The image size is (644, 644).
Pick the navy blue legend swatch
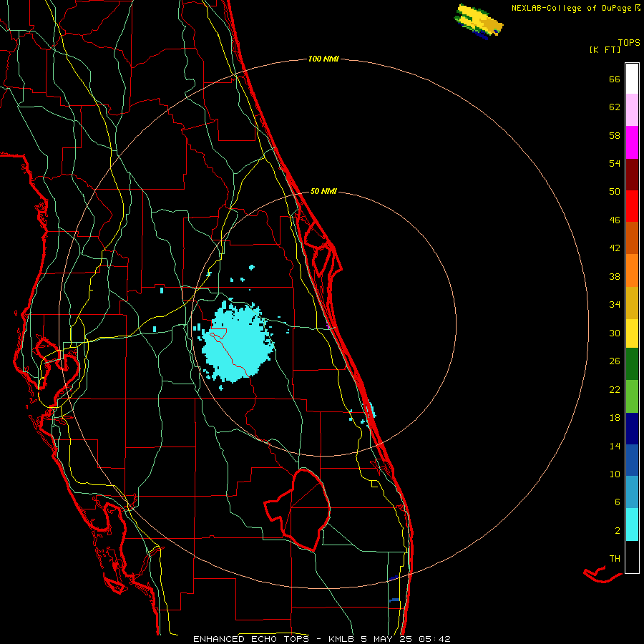(x=632, y=429)
